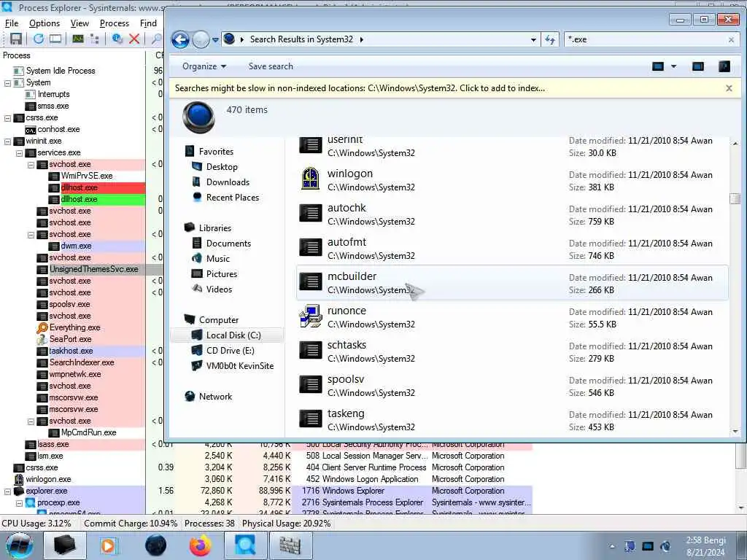Click the Explorer Back arrow button
The image size is (747, 560).
pos(181,39)
